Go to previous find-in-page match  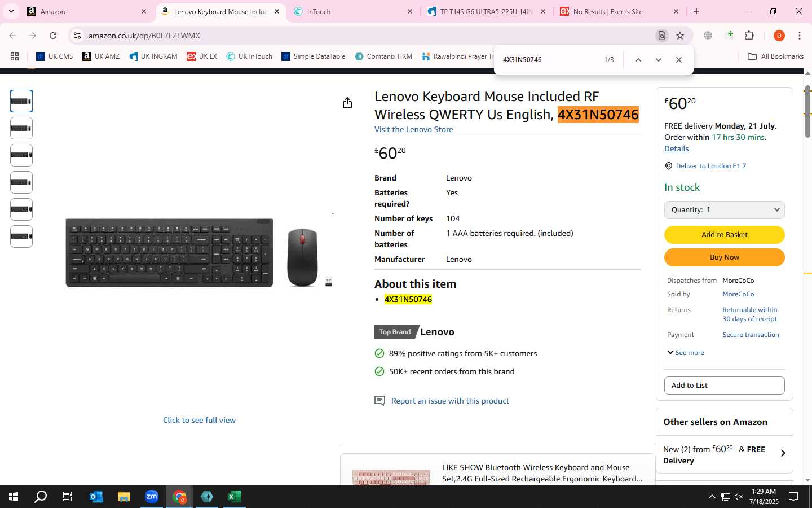pos(638,60)
